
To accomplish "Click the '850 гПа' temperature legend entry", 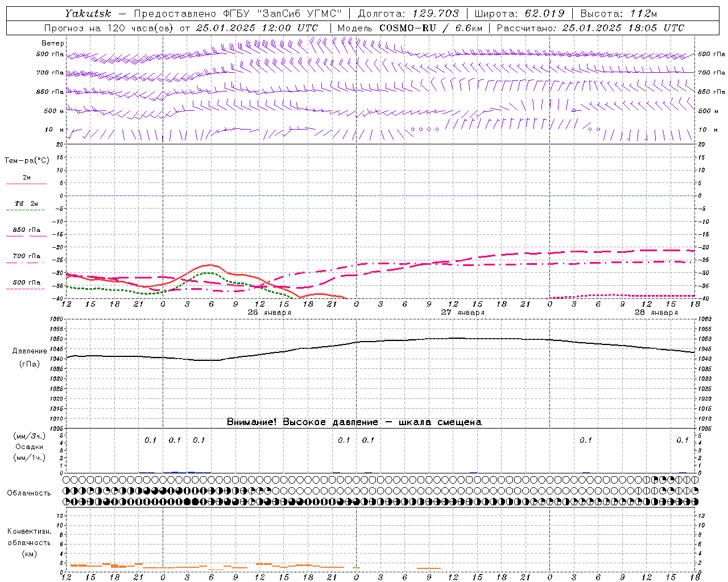I will pyautogui.click(x=26, y=230).
